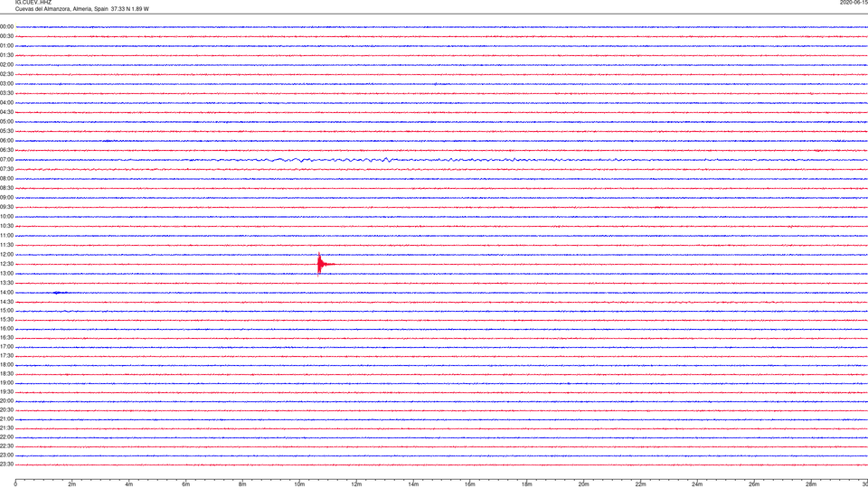
Task: Pick the 21:00 time label
Action: click(x=6, y=419)
